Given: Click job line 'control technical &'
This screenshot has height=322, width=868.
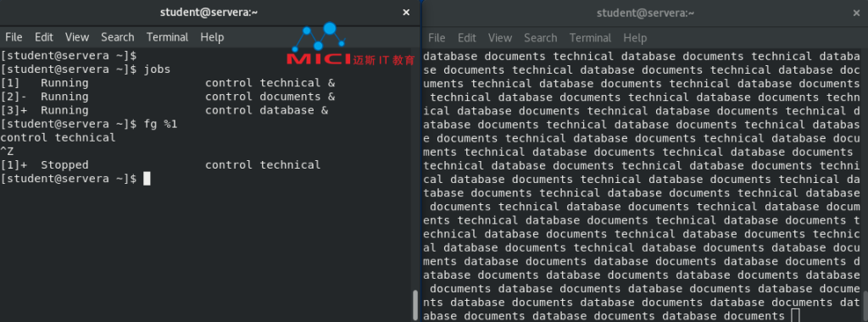Looking at the screenshot, I should point(270,83).
